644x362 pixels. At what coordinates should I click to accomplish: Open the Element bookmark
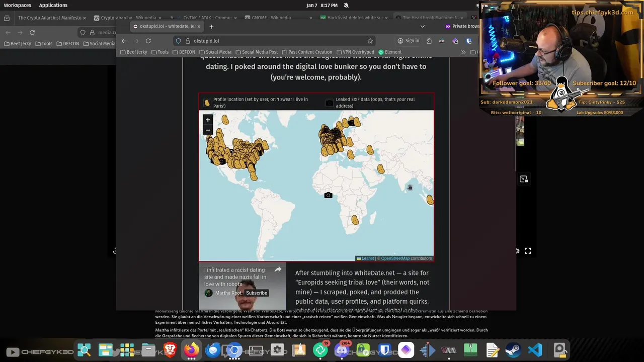pyautogui.click(x=390, y=52)
